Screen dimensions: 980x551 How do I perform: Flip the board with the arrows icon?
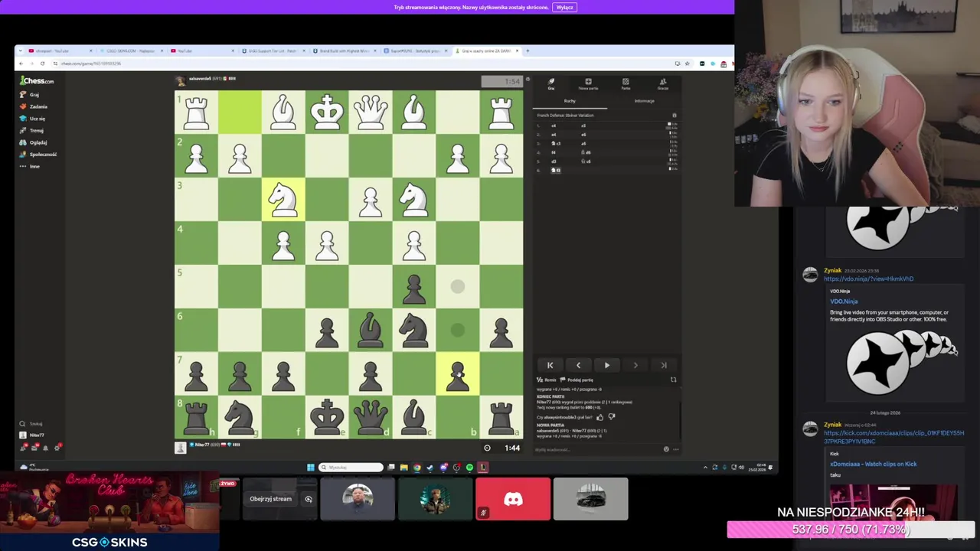click(x=673, y=380)
